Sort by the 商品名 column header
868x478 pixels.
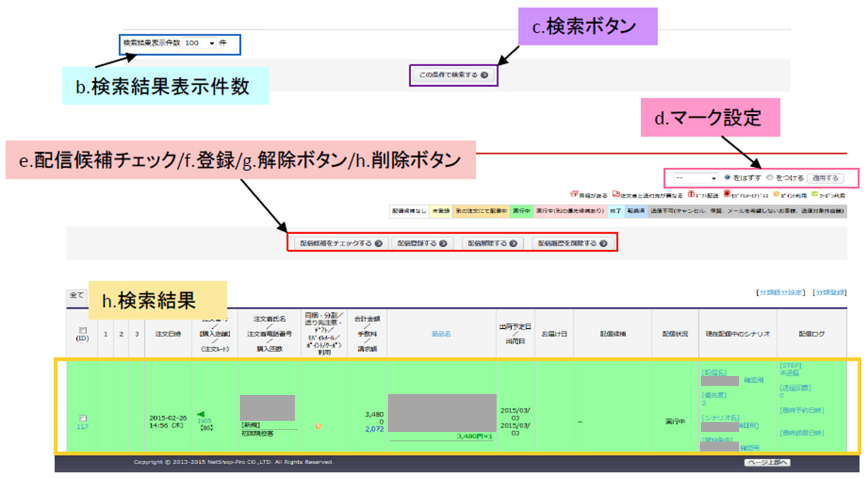[441, 334]
